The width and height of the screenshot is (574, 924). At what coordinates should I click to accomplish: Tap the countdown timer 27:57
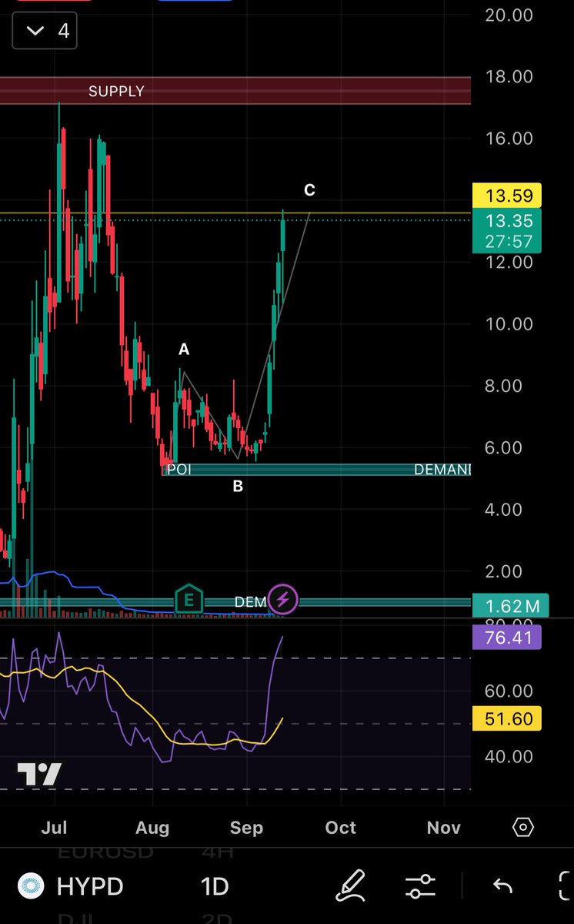[509, 242]
